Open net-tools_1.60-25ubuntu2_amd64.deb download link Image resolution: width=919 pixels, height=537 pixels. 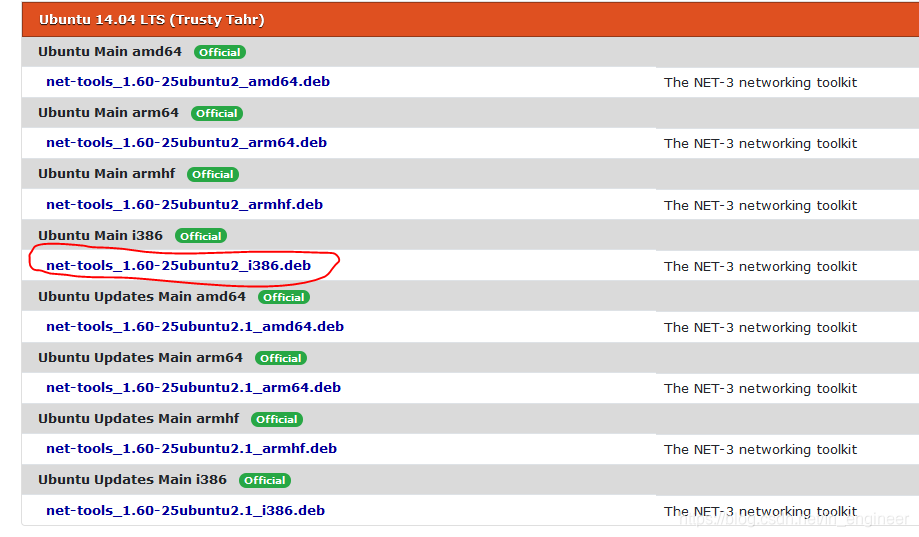click(x=188, y=81)
